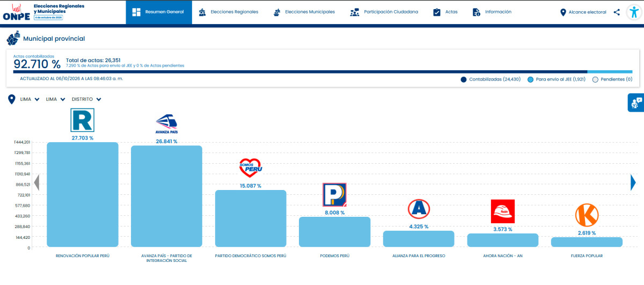Click Total de actas: 26,351 text
The image size is (644, 285).
(93, 60)
